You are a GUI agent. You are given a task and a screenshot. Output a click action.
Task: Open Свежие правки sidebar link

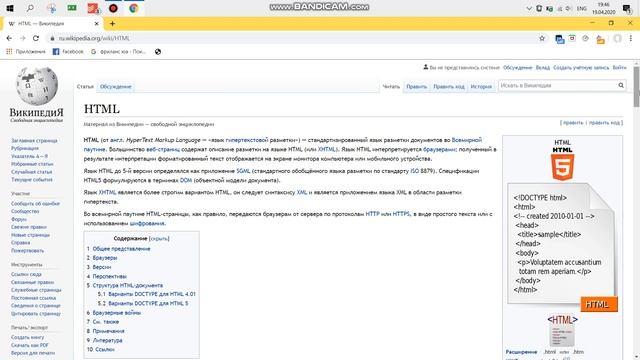coord(29,227)
